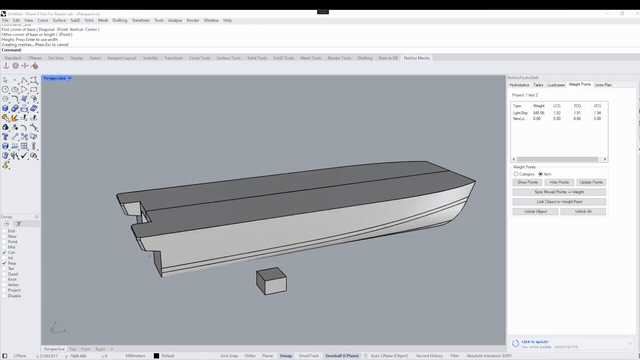Click the Osnap circular target icon

click(x=7, y=224)
